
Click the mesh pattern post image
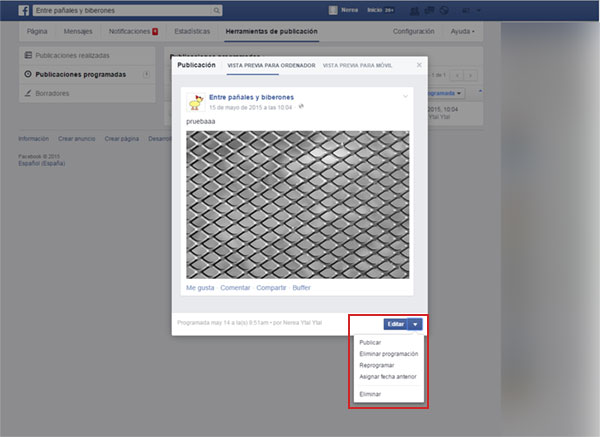pyautogui.click(x=298, y=205)
